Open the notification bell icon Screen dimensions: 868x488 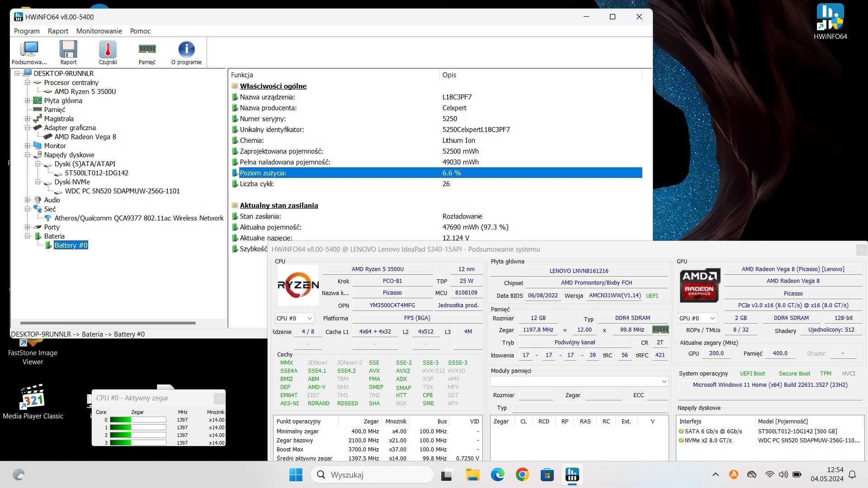852,474
